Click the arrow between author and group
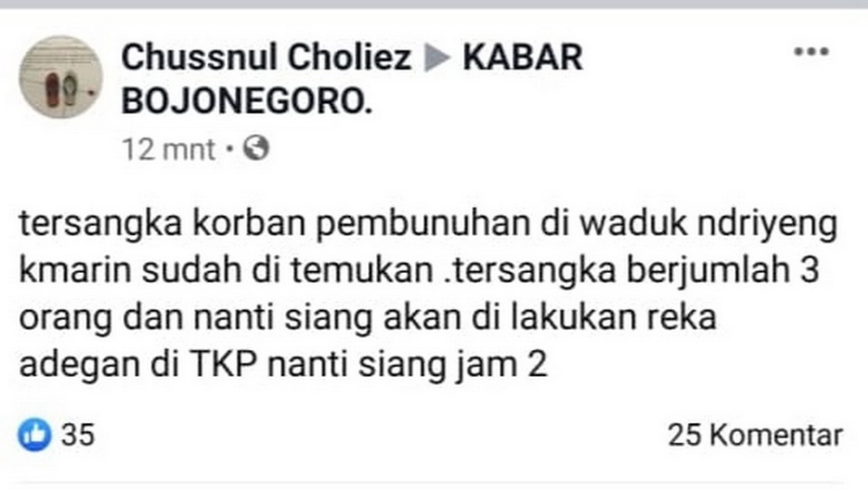Viewport: 868px width, 490px height. (437, 58)
